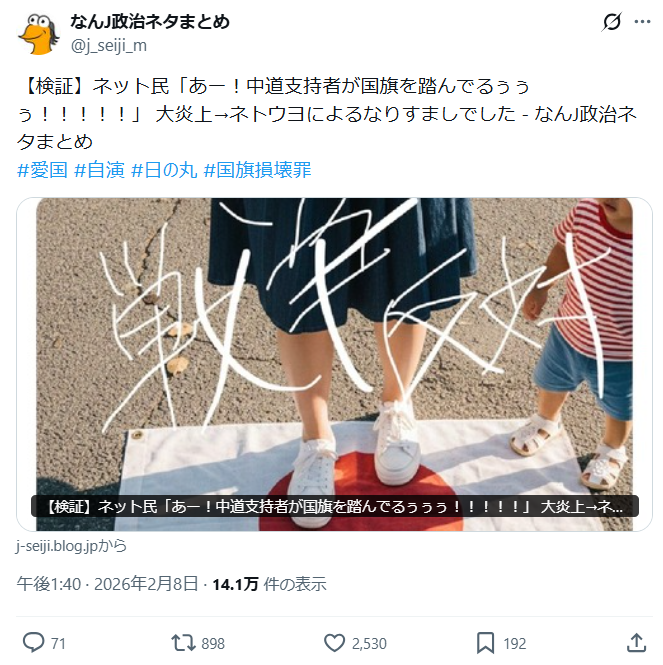Click the share upload icon
Viewport: 663px width, 665px height.
click(636, 643)
